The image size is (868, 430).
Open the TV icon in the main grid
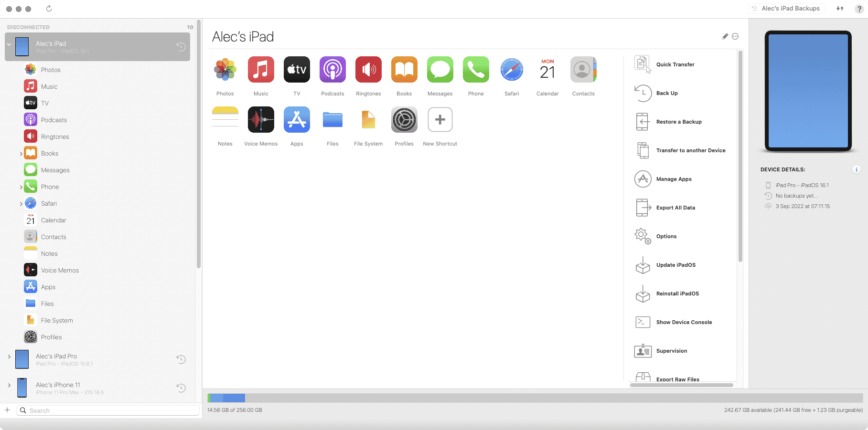(297, 70)
